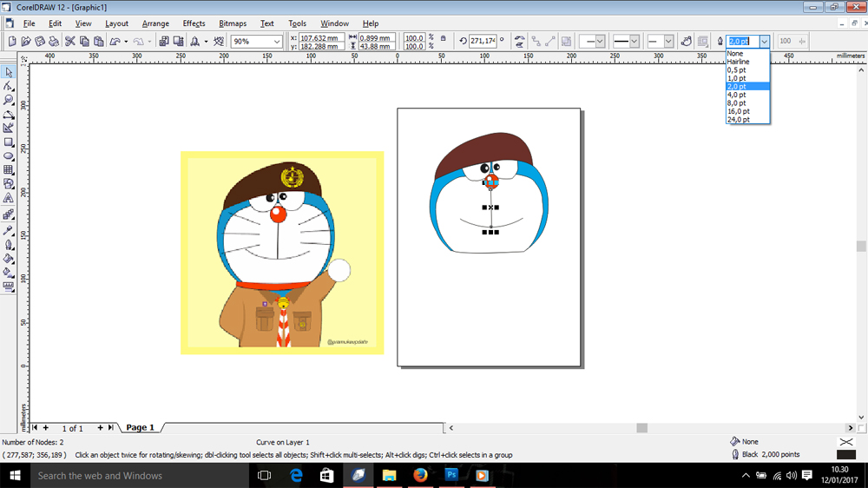Click the Cut scissors icon

click(x=69, y=41)
